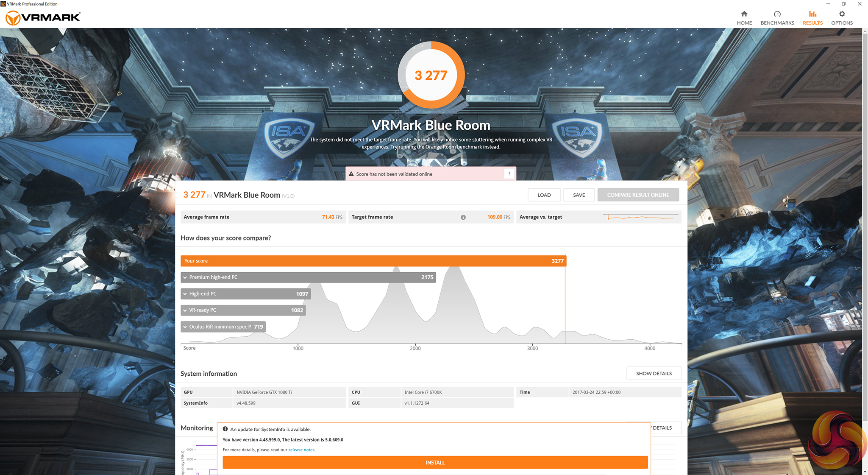Open the Options gear icon
The width and height of the screenshot is (868, 475).
(x=842, y=14)
